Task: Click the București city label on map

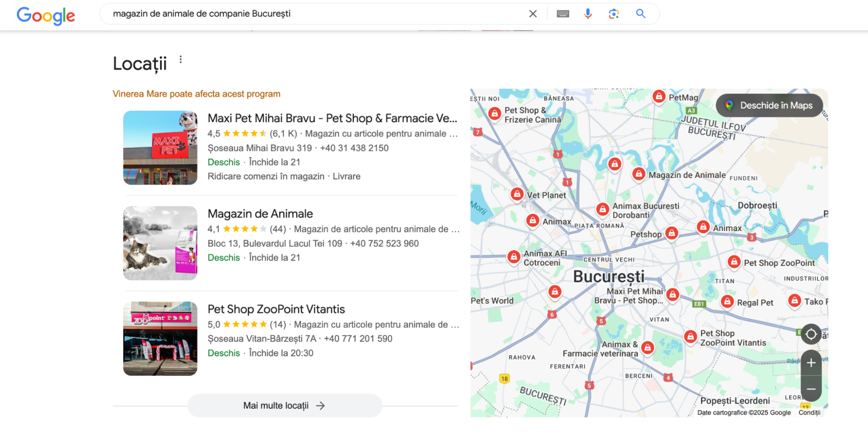Action: 609,276
